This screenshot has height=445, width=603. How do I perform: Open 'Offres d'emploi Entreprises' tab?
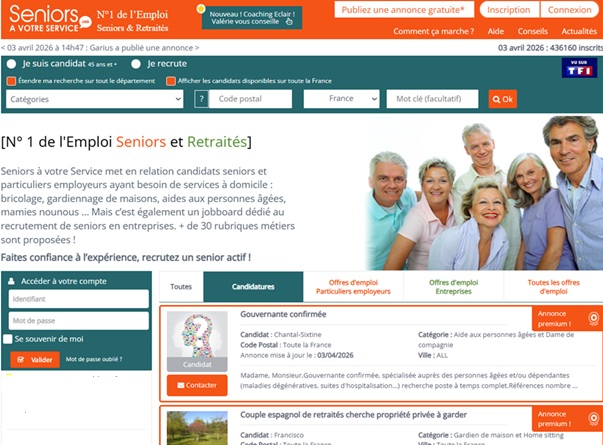453,286
